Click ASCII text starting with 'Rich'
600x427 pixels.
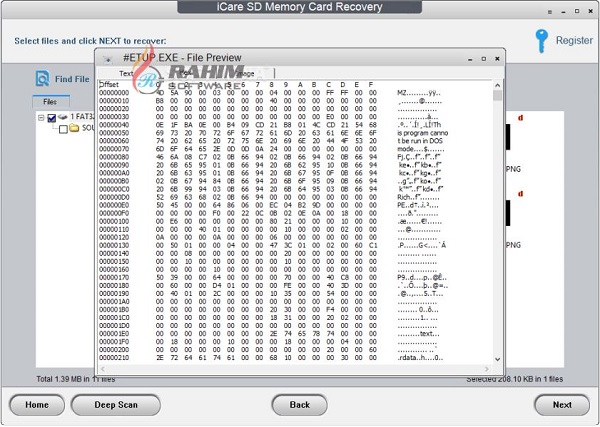[418, 197]
